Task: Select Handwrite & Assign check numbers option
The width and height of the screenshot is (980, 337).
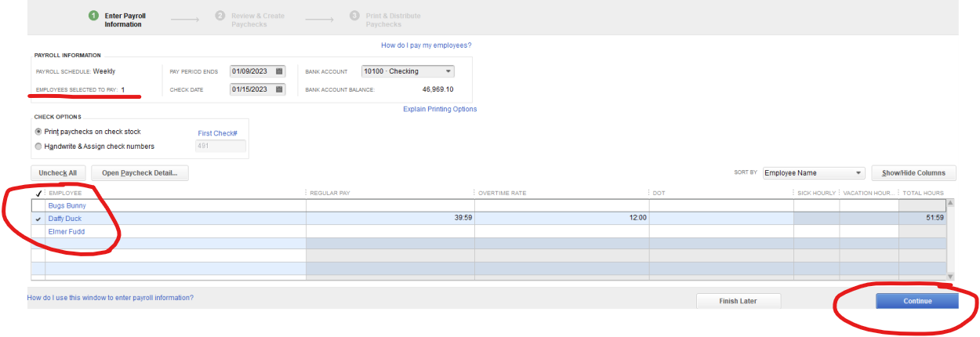Action: [38, 146]
